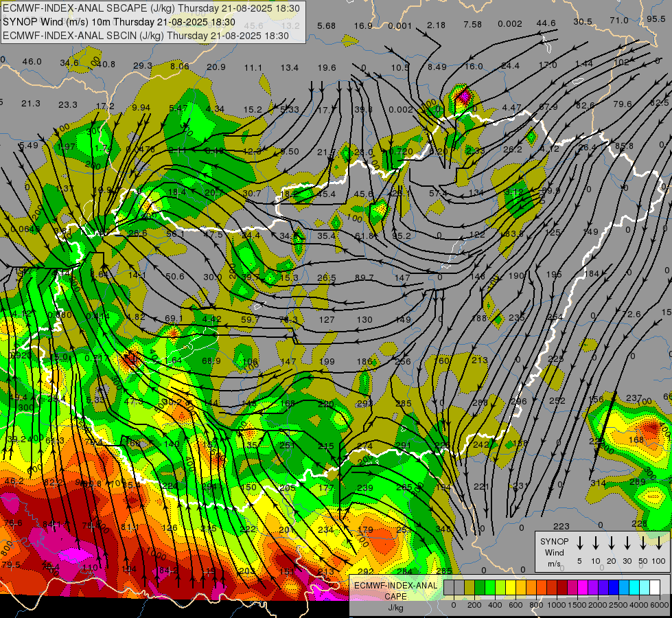Screen dimensions: 672x618
Task: Click the map value '44.6' near the top
Action: point(546,23)
